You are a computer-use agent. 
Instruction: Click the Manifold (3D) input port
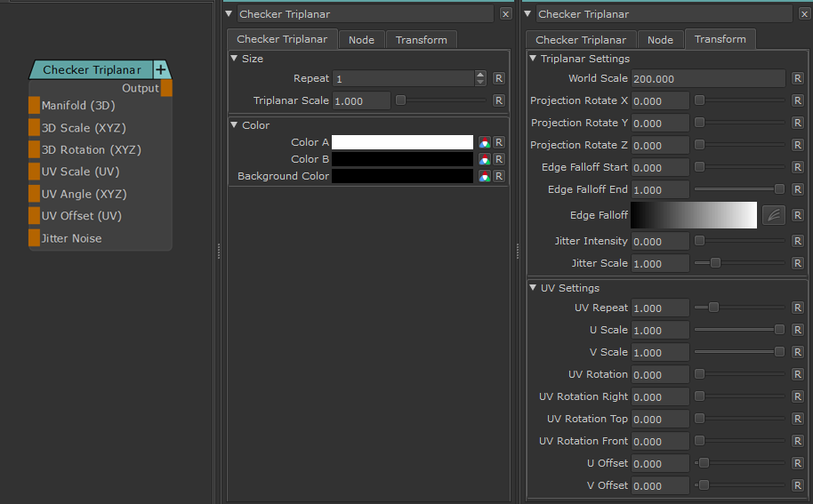click(x=35, y=106)
